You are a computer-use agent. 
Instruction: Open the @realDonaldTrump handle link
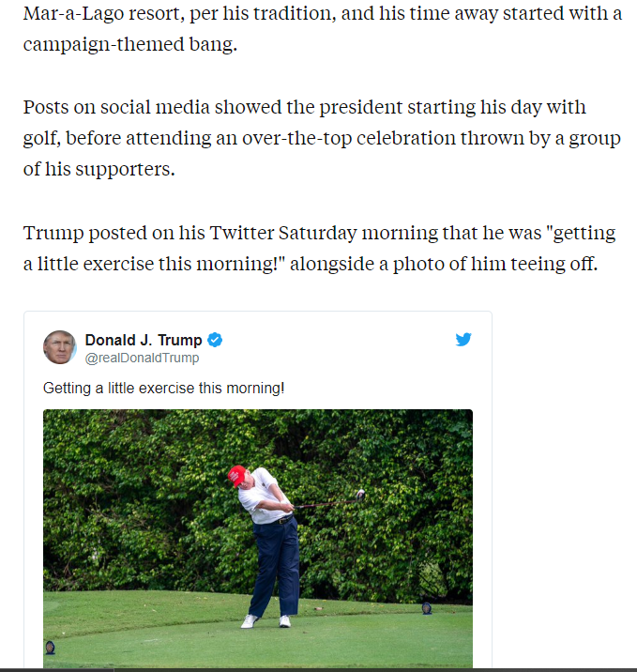click(142, 358)
